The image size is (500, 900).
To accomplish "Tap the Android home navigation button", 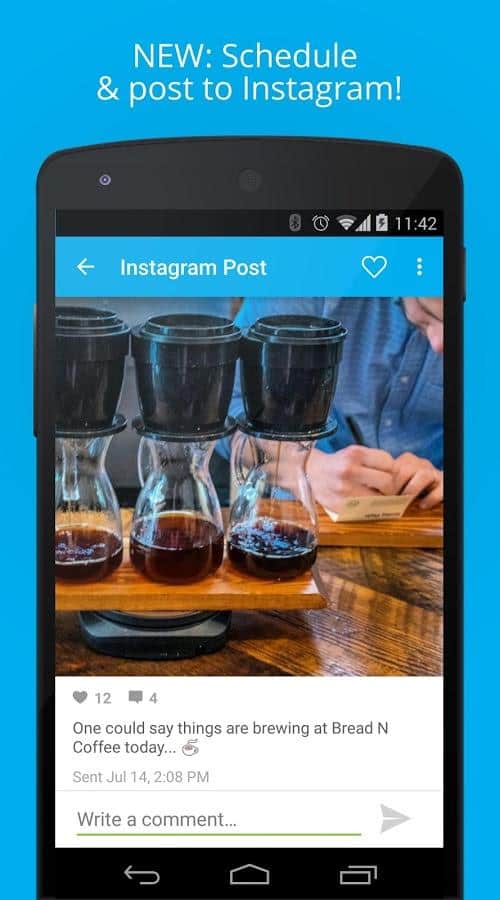I will (250, 874).
